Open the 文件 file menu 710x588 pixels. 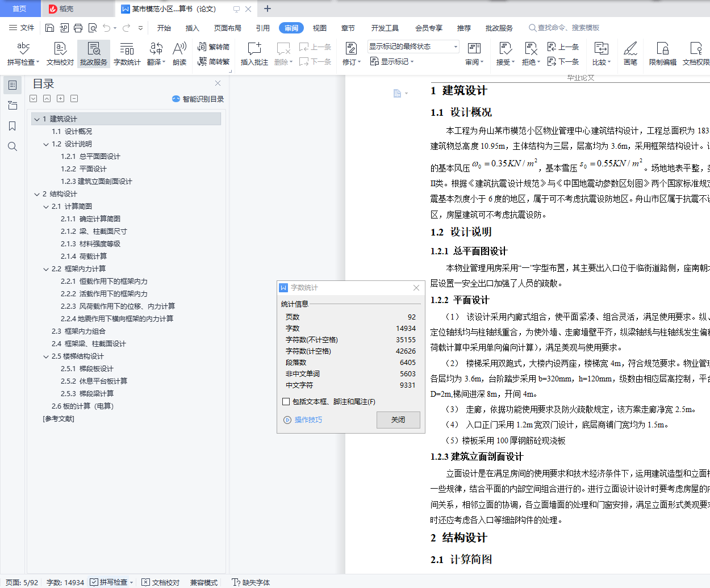click(22, 28)
